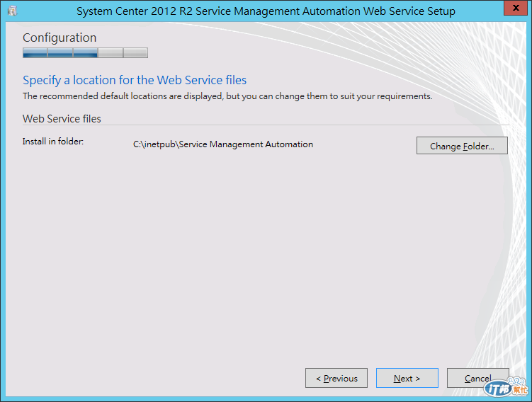Click the second filled progress segment

[x=60, y=53]
